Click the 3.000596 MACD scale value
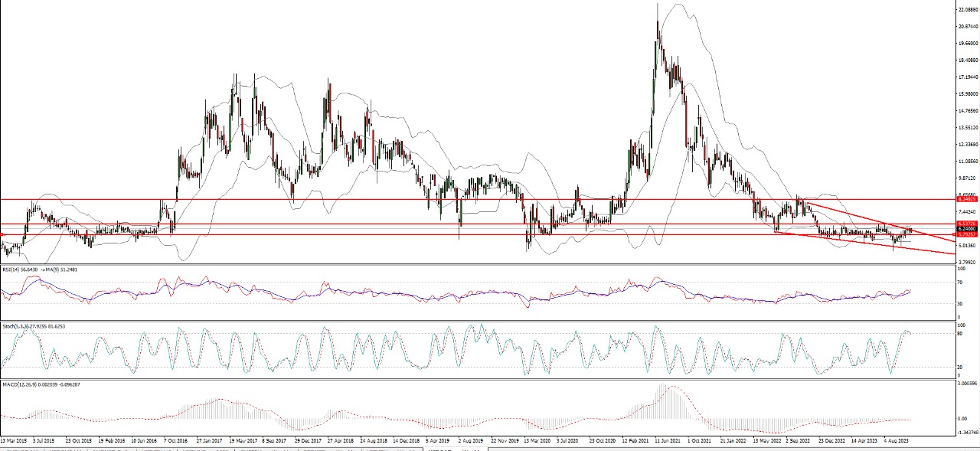Image resolution: width=980 pixels, height=451 pixels. 968,382
